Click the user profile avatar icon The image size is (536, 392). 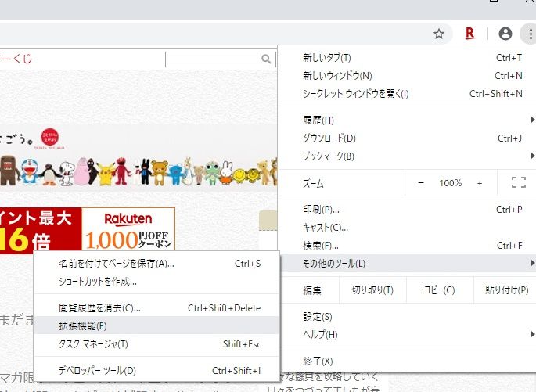505,34
